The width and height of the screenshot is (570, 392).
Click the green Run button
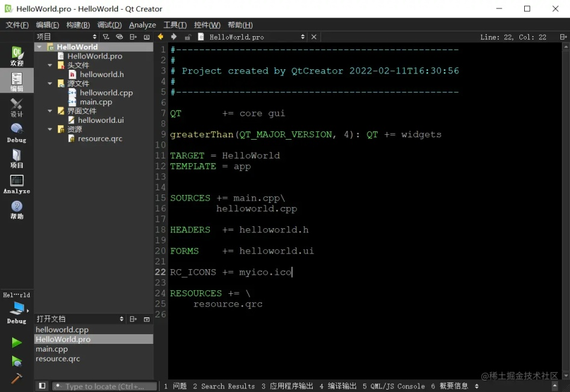pos(16,343)
